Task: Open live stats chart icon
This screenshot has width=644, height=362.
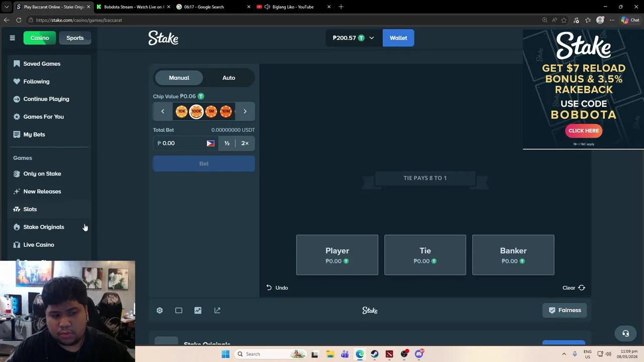Action: coord(198,310)
